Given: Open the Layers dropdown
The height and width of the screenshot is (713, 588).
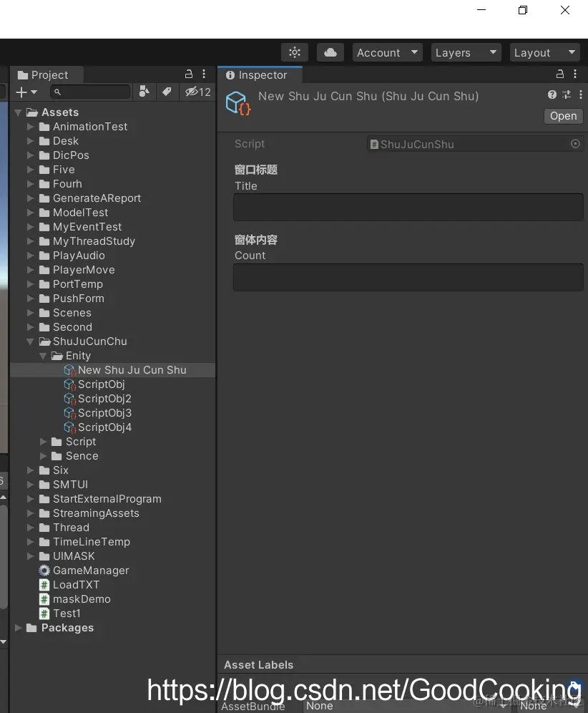Looking at the screenshot, I should [466, 52].
